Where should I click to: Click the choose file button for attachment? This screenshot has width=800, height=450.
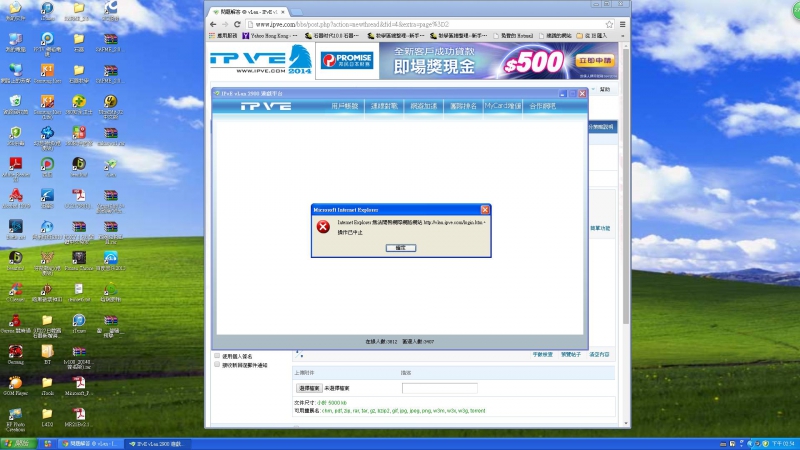click(x=309, y=388)
